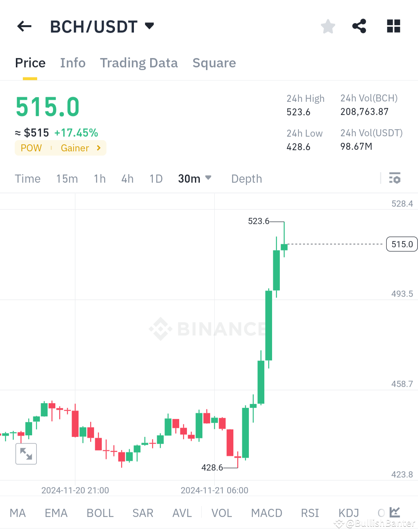Switch chart to the Depth view

[246, 178]
